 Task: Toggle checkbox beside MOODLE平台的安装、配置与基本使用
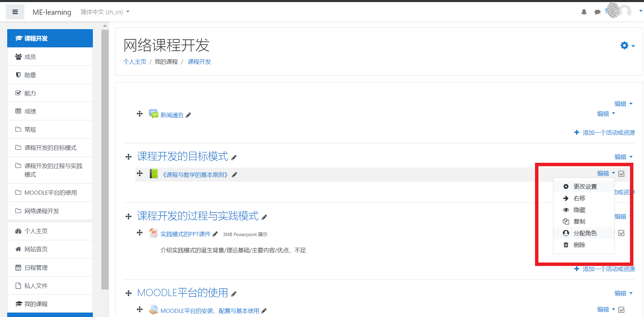621,309
